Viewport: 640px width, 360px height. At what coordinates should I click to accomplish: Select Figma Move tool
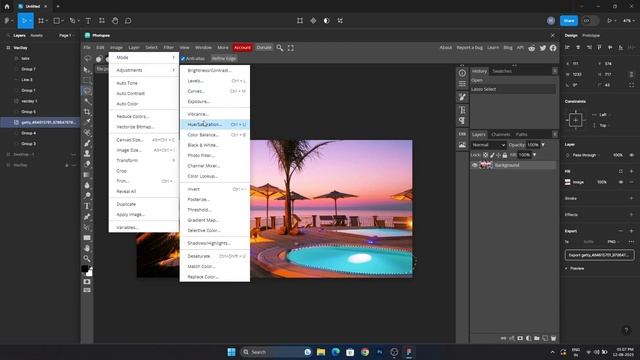click(x=24, y=20)
